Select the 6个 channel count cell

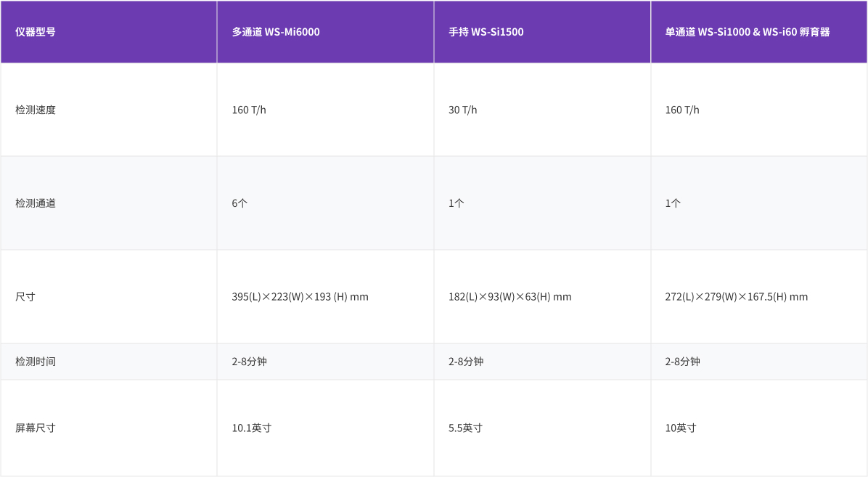pos(239,203)
